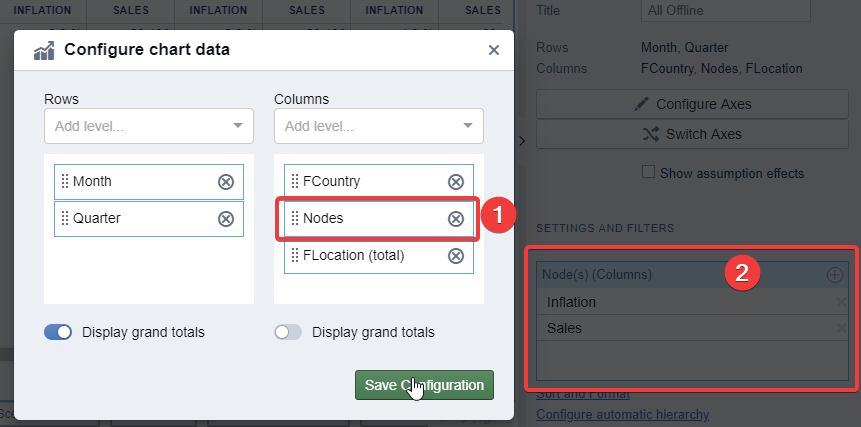Toggle Rows Display grand totals switch
The width and height of the screenshot is (861, 427).
tap(58, 332)
